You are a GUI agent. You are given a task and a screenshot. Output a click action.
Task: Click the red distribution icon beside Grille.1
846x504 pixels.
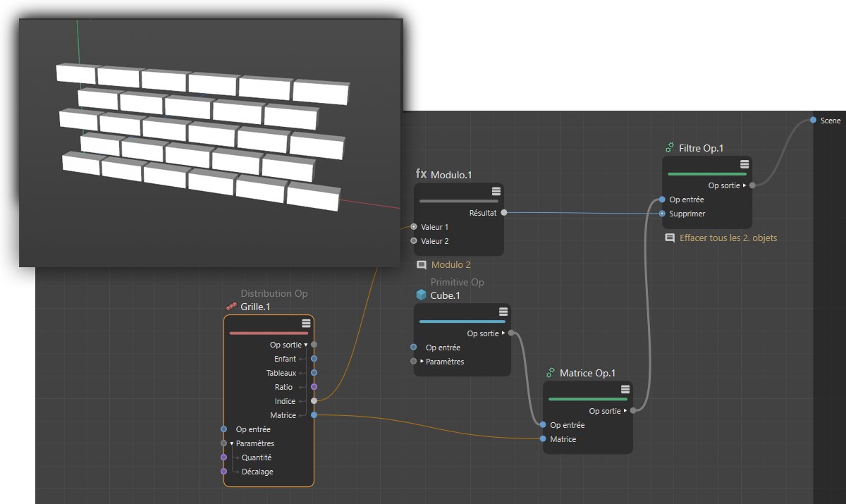[x=231, y=307]
